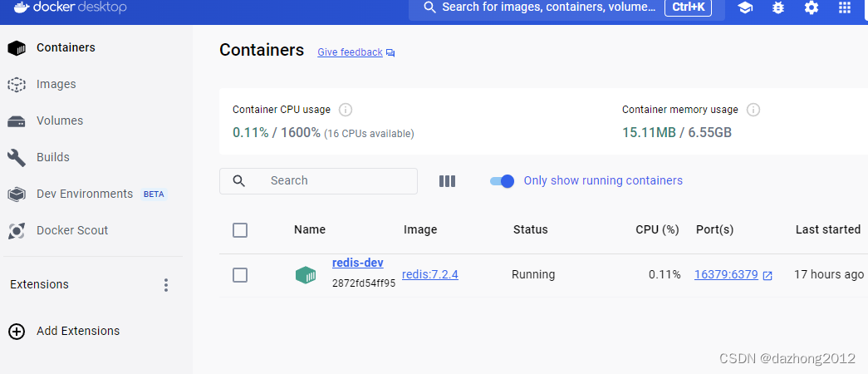
Task: Tick the redis-dev row checkbox
Action: tap(240, 275)
